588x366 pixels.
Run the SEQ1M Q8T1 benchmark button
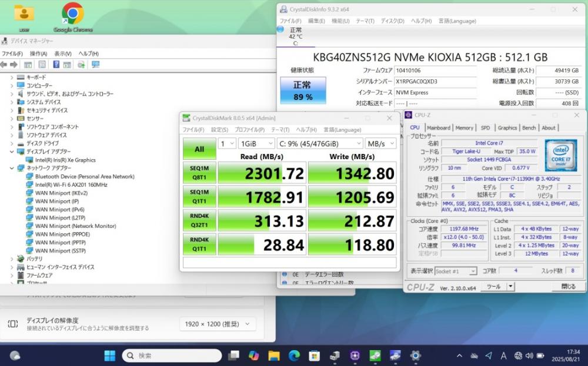point(199,173)
